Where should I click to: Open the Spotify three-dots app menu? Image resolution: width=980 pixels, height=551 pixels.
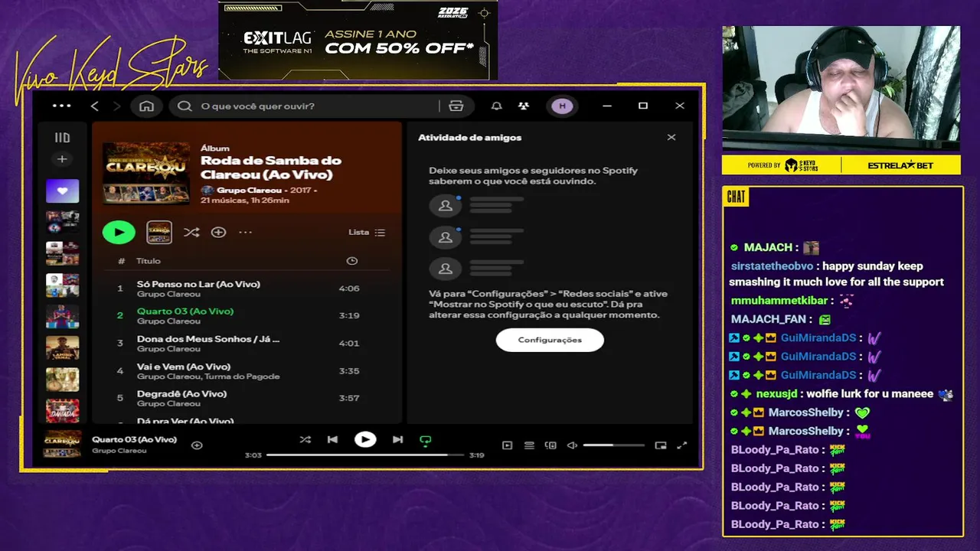click(x=61, y=106)
